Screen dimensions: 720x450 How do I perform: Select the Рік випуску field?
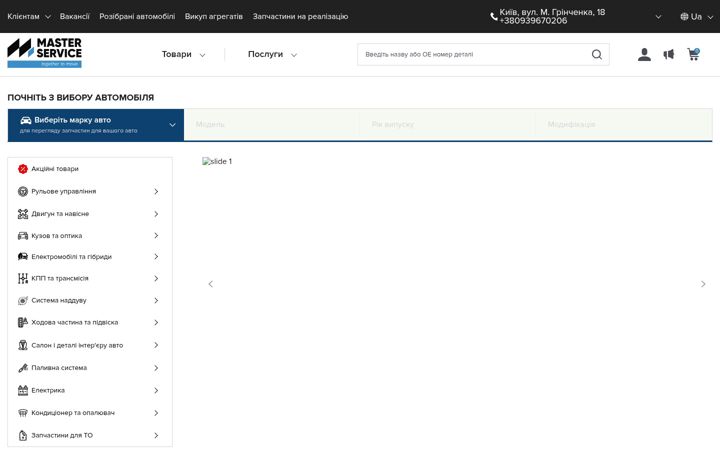[448, 124]
